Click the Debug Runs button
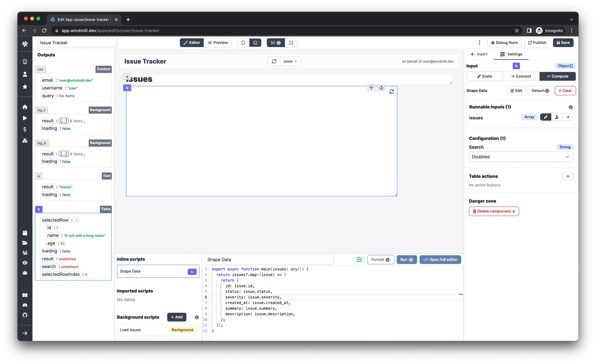The width and height of the screenshot is (596, 364). [x=504, y=43]
